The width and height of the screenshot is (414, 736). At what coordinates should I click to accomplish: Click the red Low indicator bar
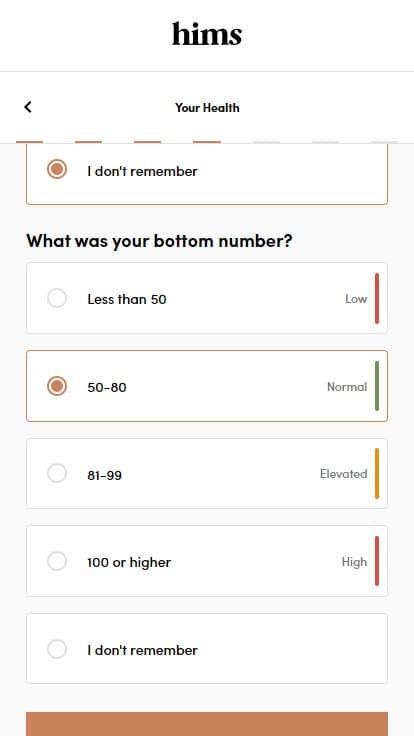(x=377, y=299)
